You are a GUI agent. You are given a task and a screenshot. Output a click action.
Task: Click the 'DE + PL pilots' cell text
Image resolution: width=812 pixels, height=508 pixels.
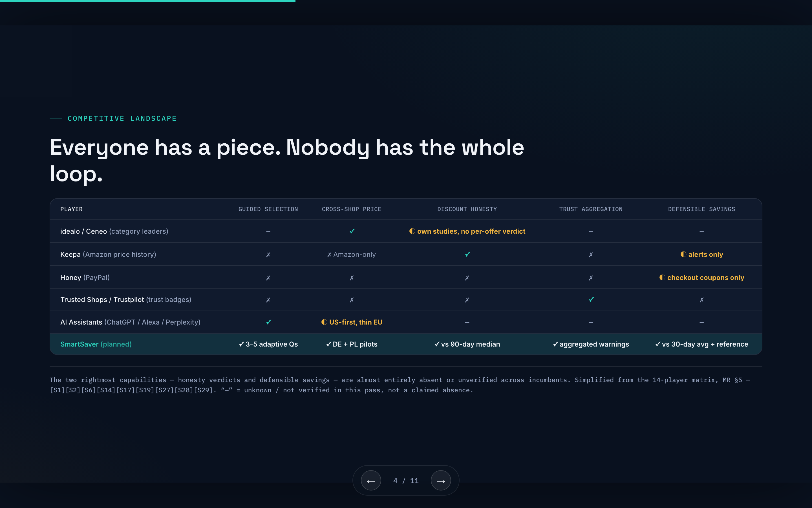pyautogui.click(x=355, y=344)
